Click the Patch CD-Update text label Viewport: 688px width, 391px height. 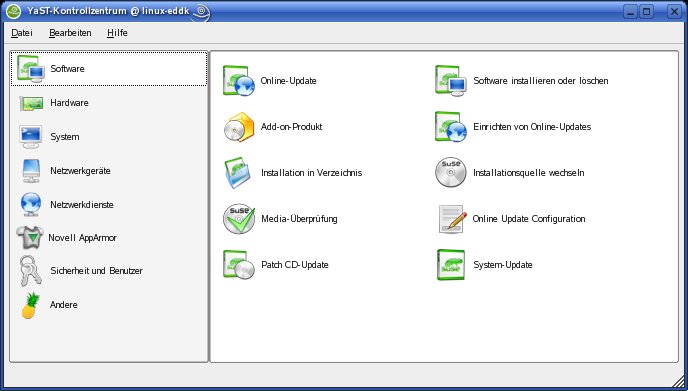click(295, 265)
